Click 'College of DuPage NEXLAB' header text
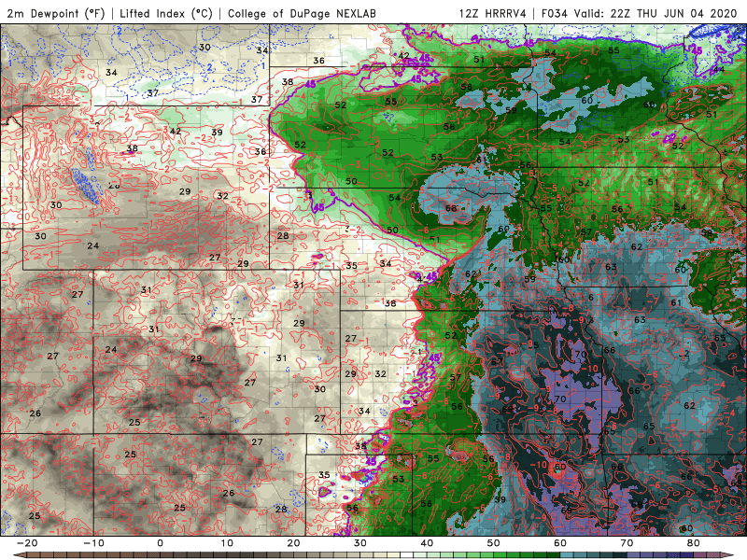The width and height of the screenshot is (747, 560). click(302, 13)
